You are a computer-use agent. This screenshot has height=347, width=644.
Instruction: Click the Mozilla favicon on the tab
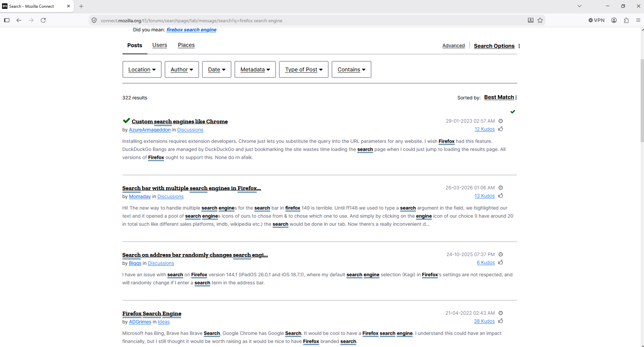pyautogui.click(x=5, y=6)
